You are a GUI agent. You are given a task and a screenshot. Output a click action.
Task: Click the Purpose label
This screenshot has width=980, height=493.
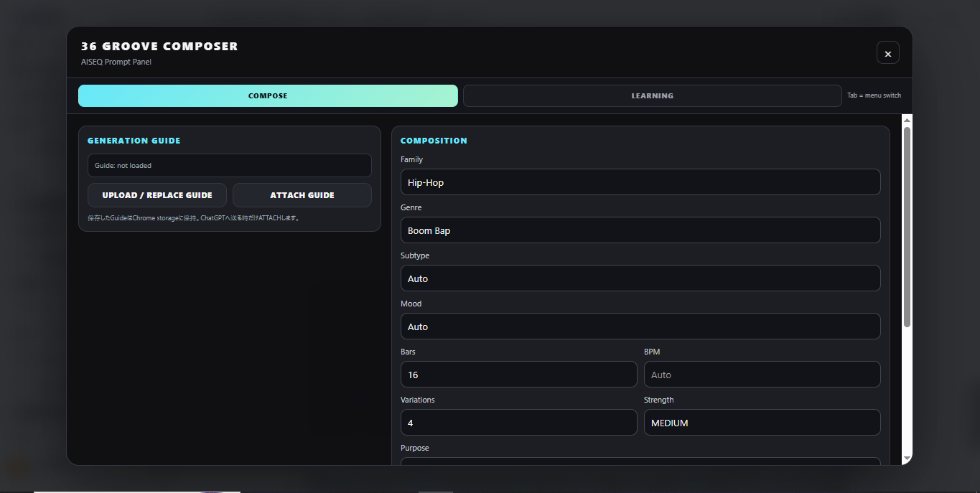(x=415, y=448)
